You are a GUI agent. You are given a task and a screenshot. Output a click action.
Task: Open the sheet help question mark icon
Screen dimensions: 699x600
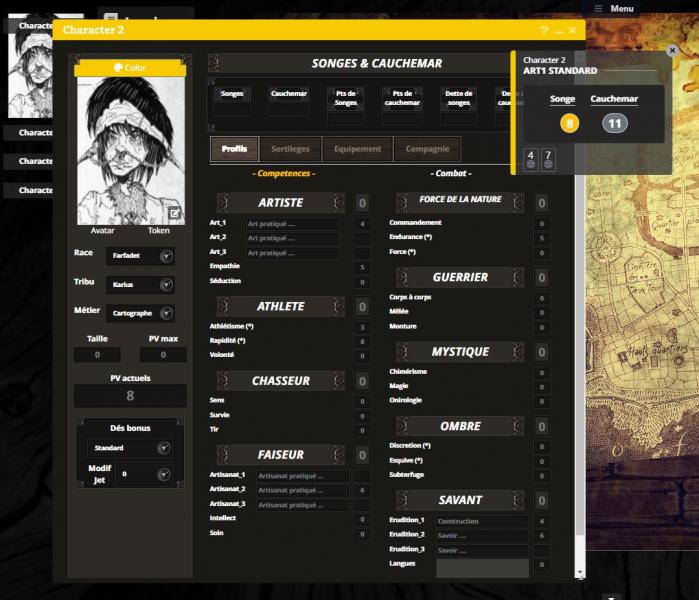coord(544,31)
